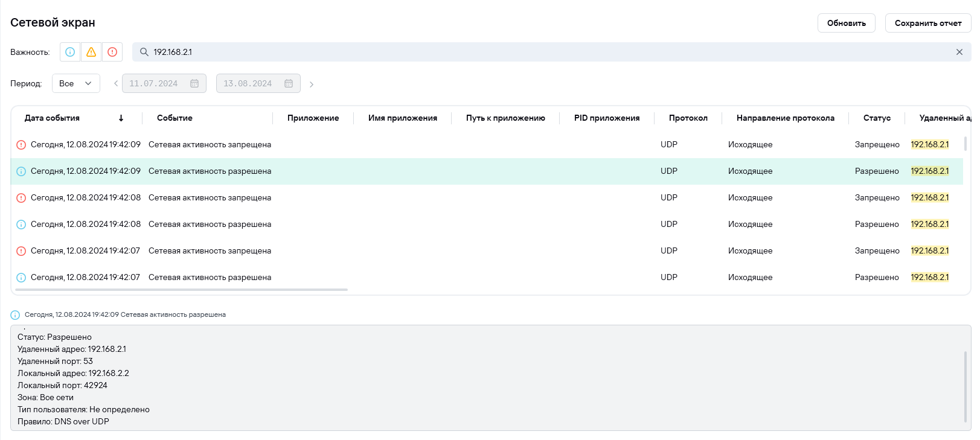Click the blocked-event icon at 19:42:09
Screen dimensions: 980x440
[x=21, y=145]
